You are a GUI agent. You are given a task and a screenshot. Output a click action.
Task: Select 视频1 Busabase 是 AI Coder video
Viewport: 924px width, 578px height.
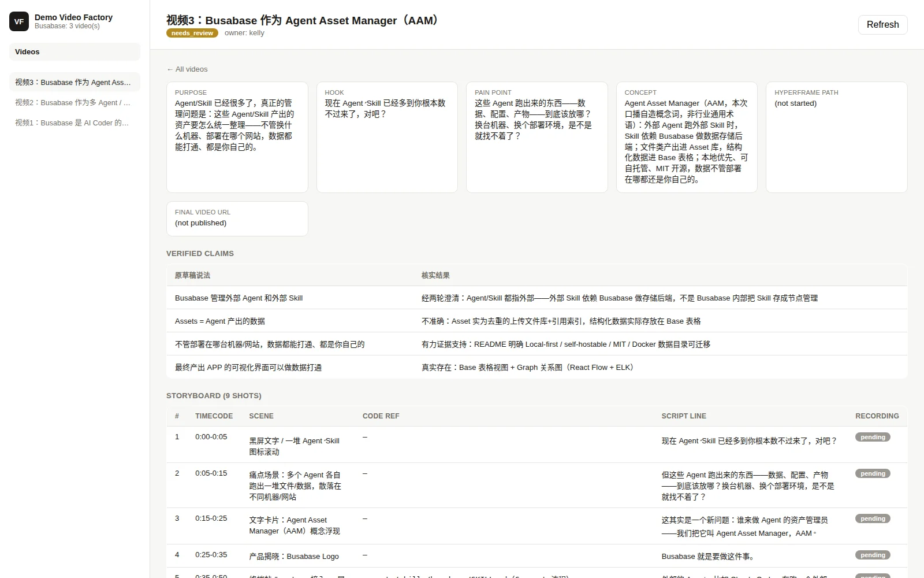pyautogui.click(x=74, y=123)
